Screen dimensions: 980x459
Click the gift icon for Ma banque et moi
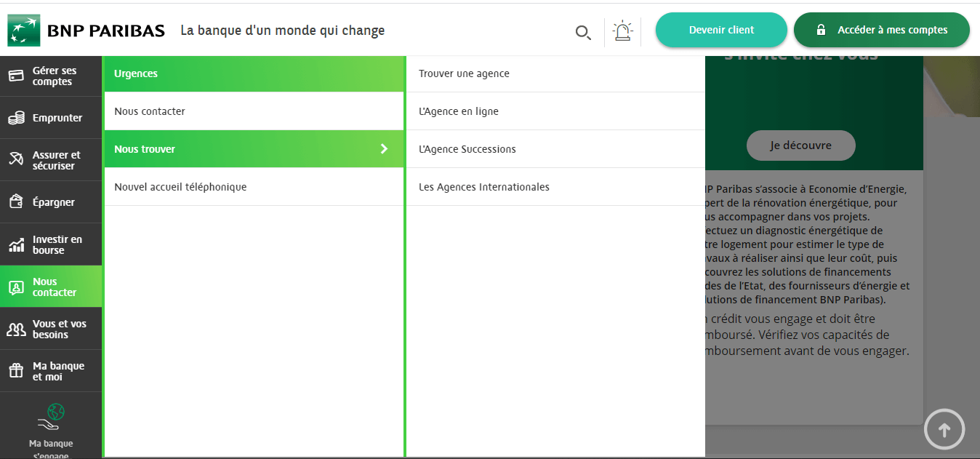tap(16, 371)
